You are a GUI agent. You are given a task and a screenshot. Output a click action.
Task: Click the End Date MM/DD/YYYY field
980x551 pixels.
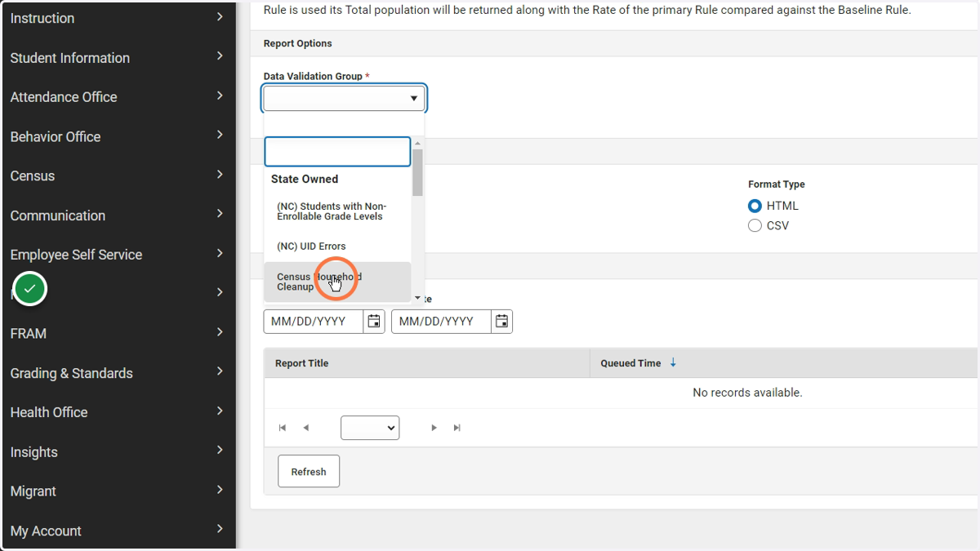click(442, 322)
